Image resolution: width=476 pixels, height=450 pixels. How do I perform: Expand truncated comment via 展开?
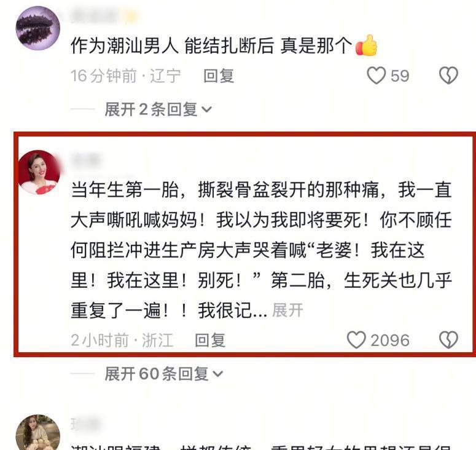click(287, 310)
